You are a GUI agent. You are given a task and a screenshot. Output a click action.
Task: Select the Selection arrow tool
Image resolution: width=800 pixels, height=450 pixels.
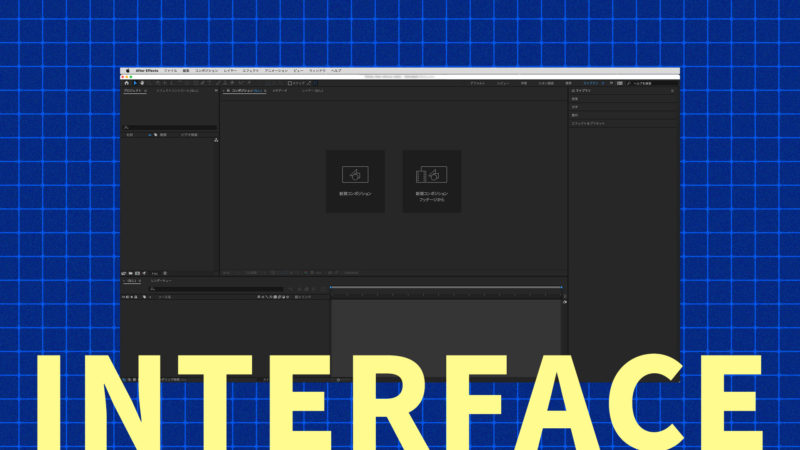tap(135, 83)
